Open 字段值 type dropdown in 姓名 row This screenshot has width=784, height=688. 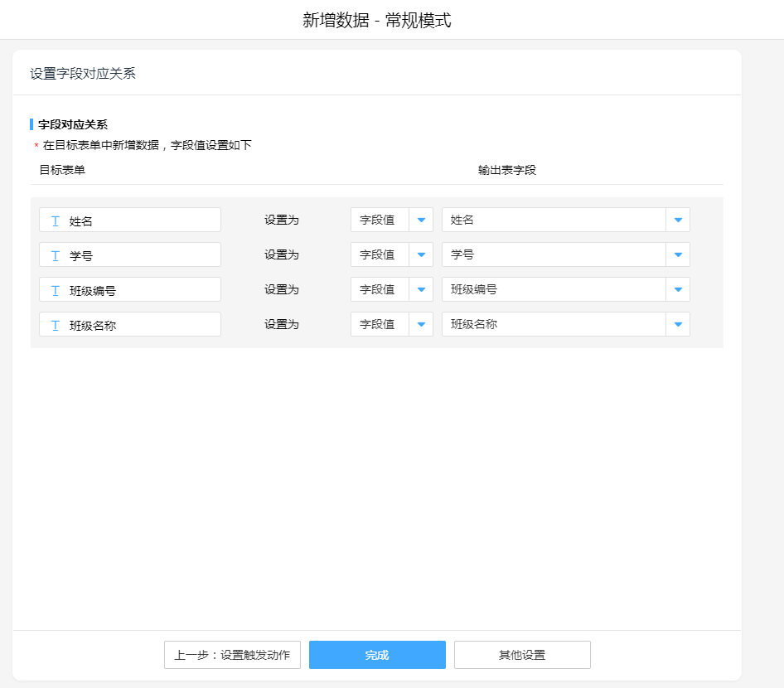point(421,220)
